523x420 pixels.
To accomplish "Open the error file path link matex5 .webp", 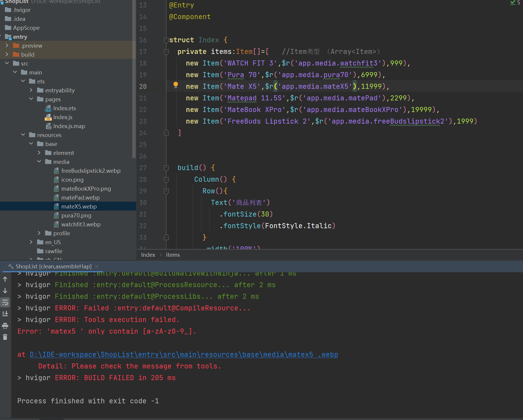I will click(x=184, y=354).
